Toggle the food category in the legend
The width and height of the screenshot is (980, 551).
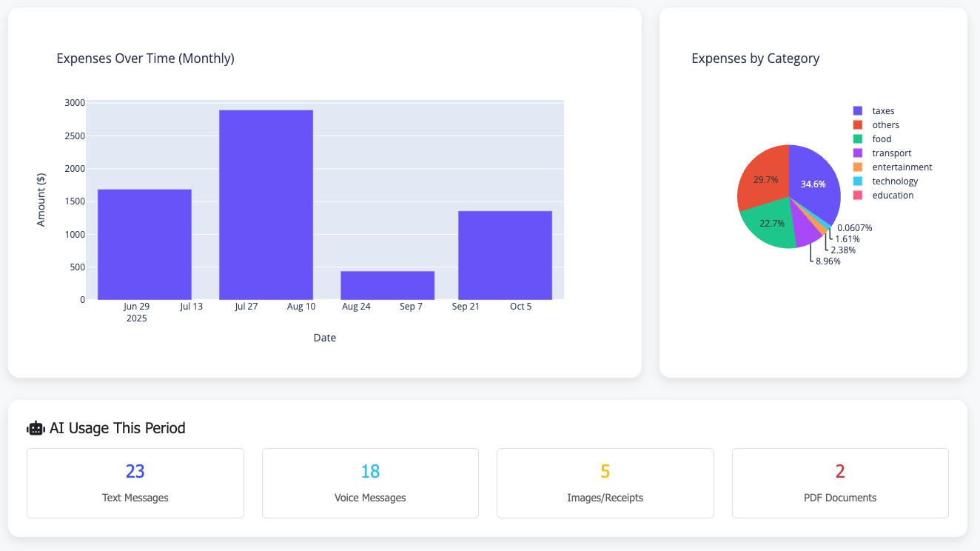point(882,138)
